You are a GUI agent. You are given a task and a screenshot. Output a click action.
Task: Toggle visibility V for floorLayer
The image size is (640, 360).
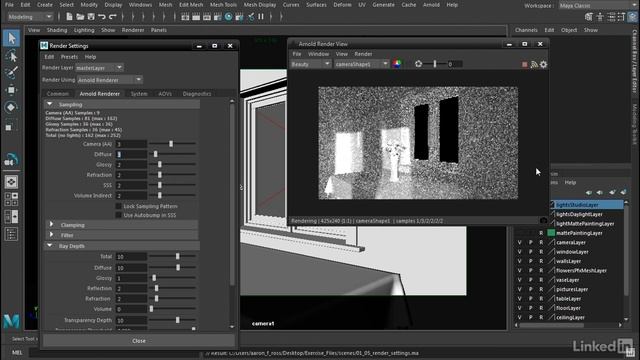click(x=520, y=308)
